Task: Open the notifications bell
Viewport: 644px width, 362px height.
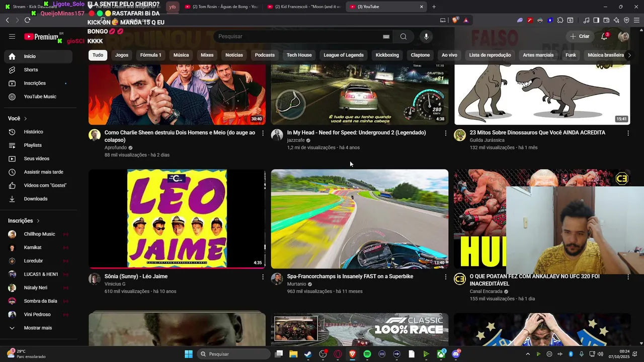Action: click(604, 36)
